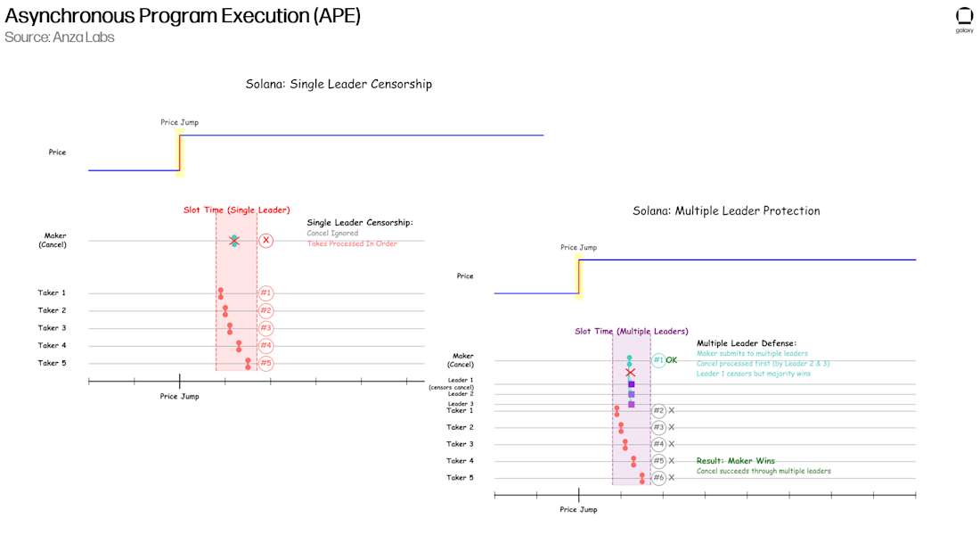Screen dimensions: 980x535
Task: Click the X mark next to badge #6
Action: click(x=671, y=477)
